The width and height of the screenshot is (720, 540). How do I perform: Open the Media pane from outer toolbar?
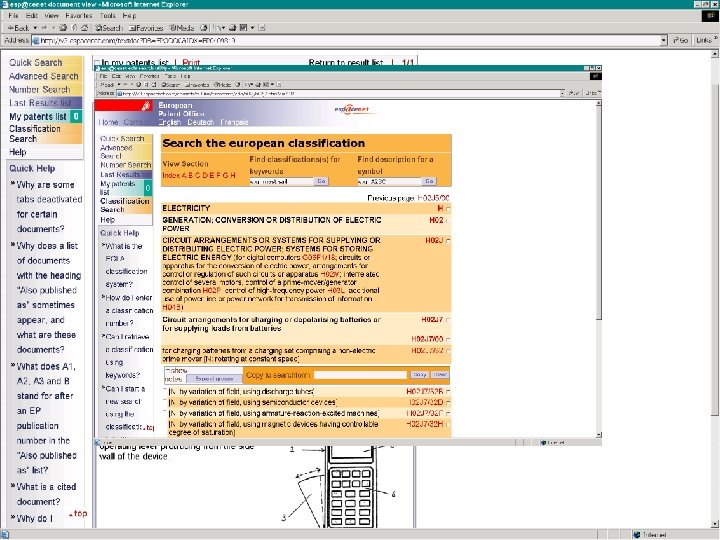click(x=181, y=28)
